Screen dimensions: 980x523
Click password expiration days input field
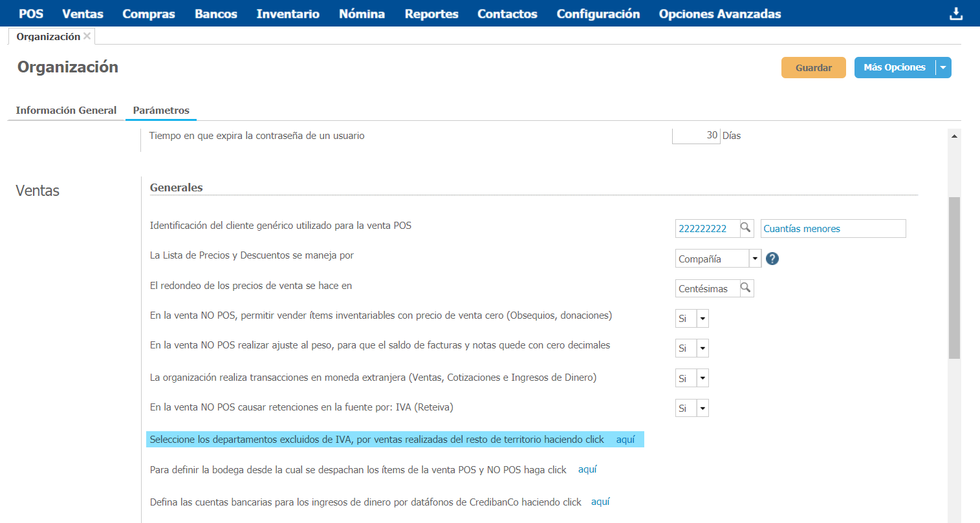pyautogui.click(x=696, y=135)
